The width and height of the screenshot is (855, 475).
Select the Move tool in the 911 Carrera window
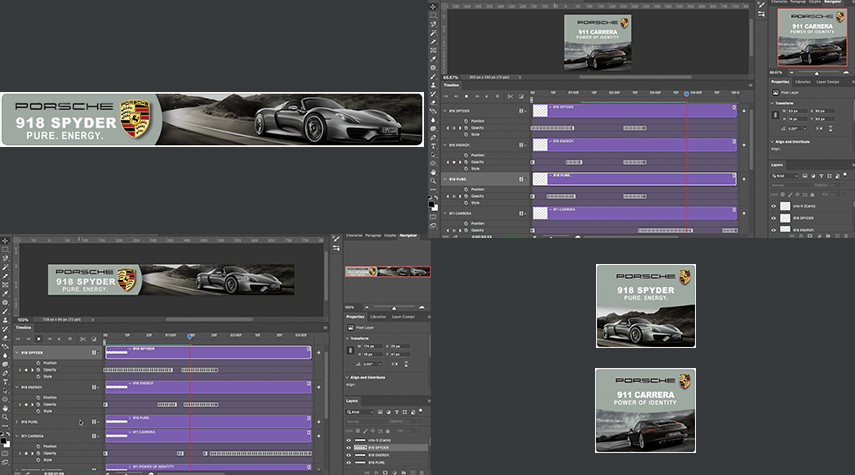[x=433, y=6]
